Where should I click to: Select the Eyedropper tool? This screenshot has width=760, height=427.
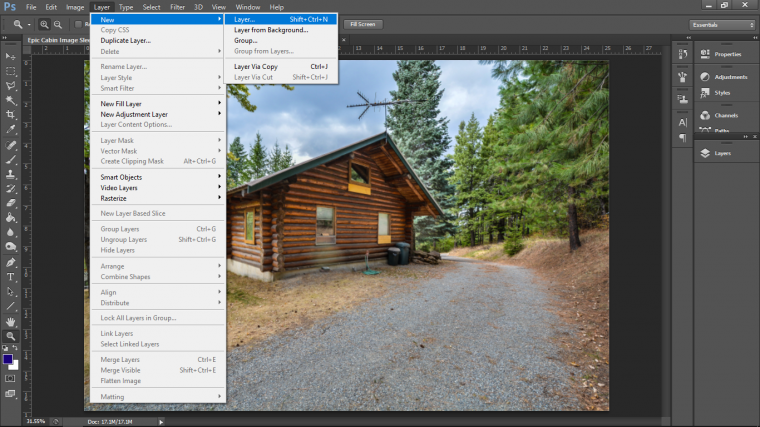pyautogui.click(x=10, y=129)
